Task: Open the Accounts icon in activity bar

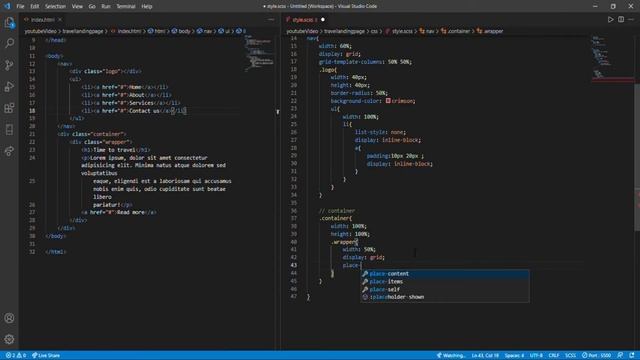Action: tap(9, 318)
